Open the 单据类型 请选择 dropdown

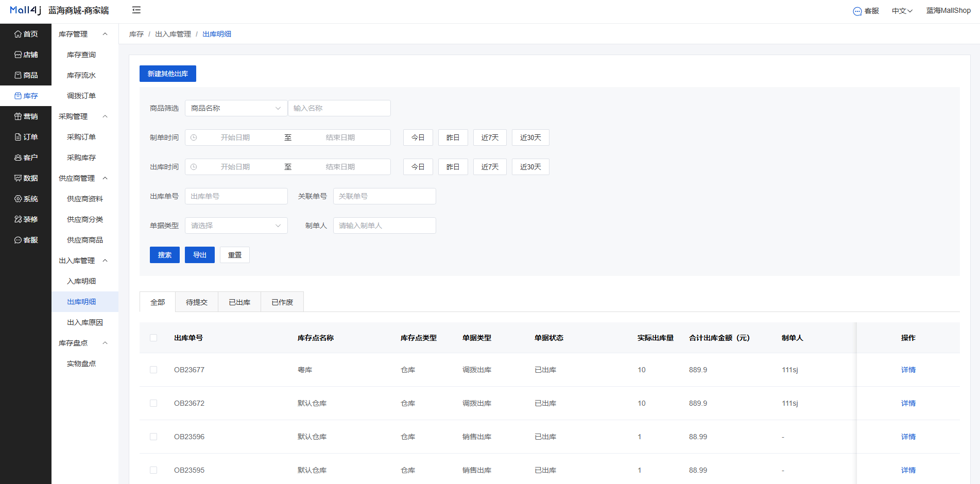coord(236,226)
